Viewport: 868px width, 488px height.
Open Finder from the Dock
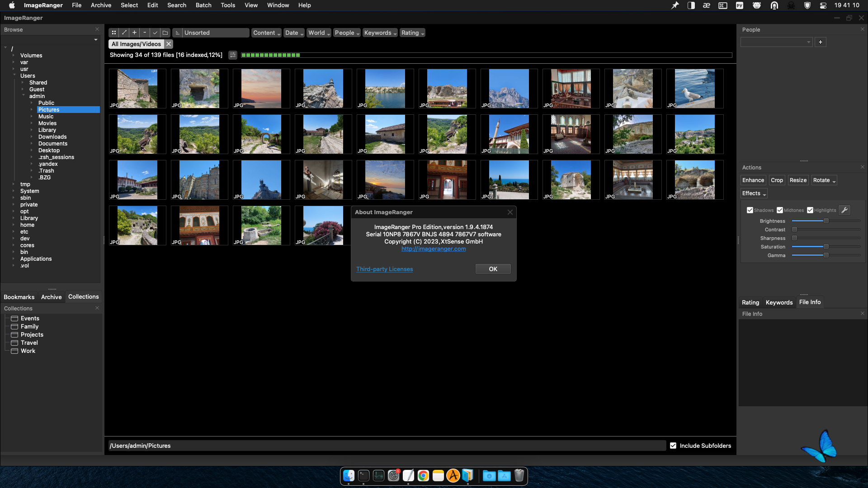(349, 476)
